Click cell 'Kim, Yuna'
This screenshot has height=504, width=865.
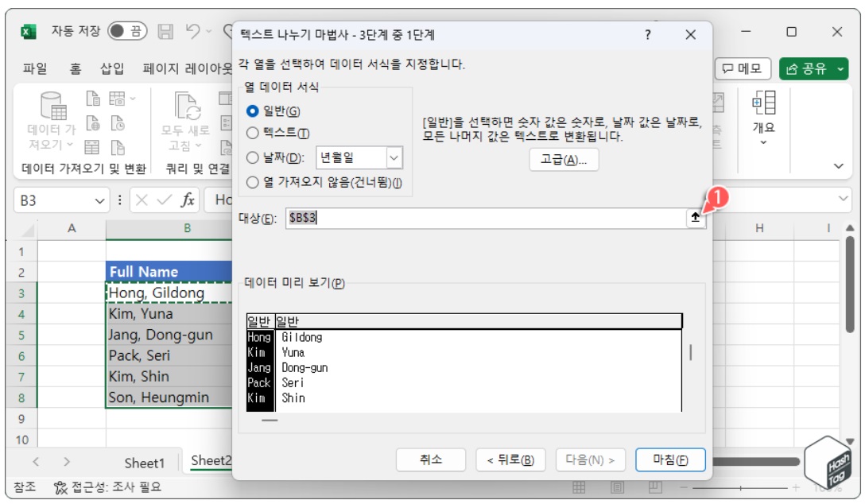point(169,314)
